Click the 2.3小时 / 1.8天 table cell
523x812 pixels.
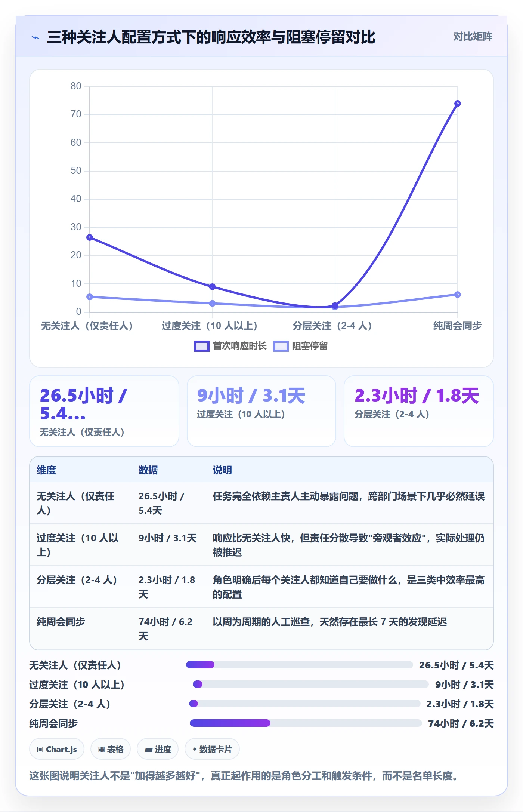(167, 587)
